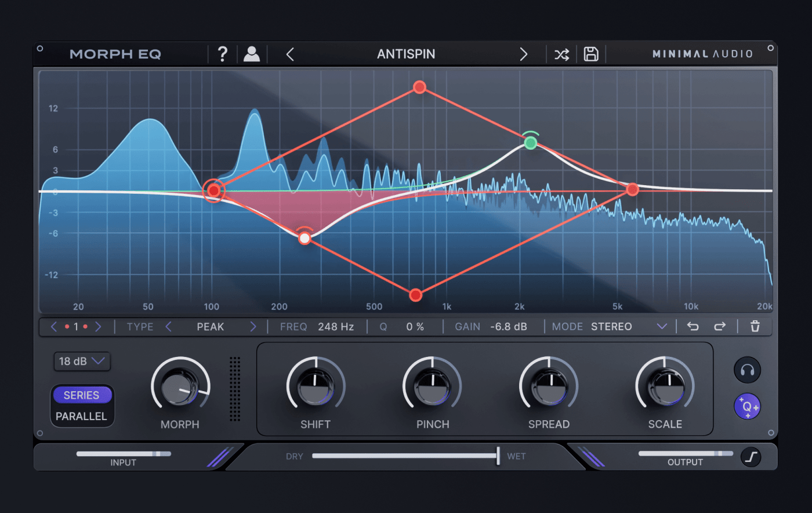
Task: Click the FREQ 248 Hz value
Action: [x=336, y=327]
